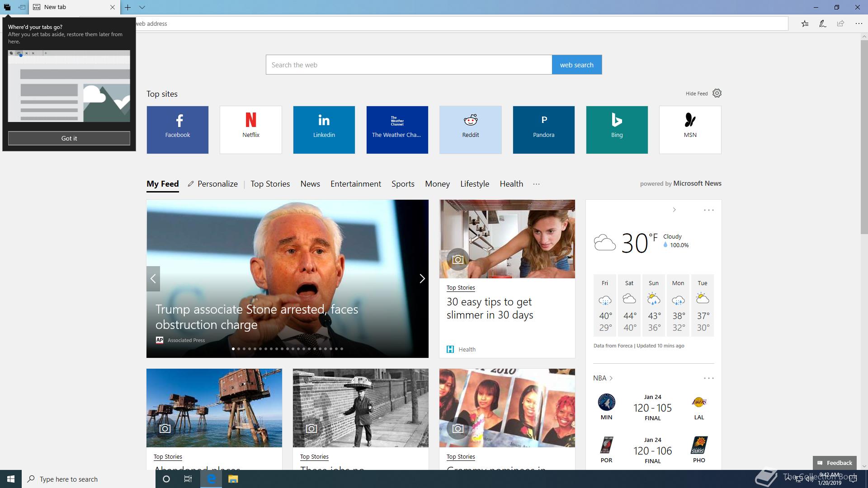Open a new tab with plus icon
Image resolution: width=868 pixels, height=488 pixels.
128,7
